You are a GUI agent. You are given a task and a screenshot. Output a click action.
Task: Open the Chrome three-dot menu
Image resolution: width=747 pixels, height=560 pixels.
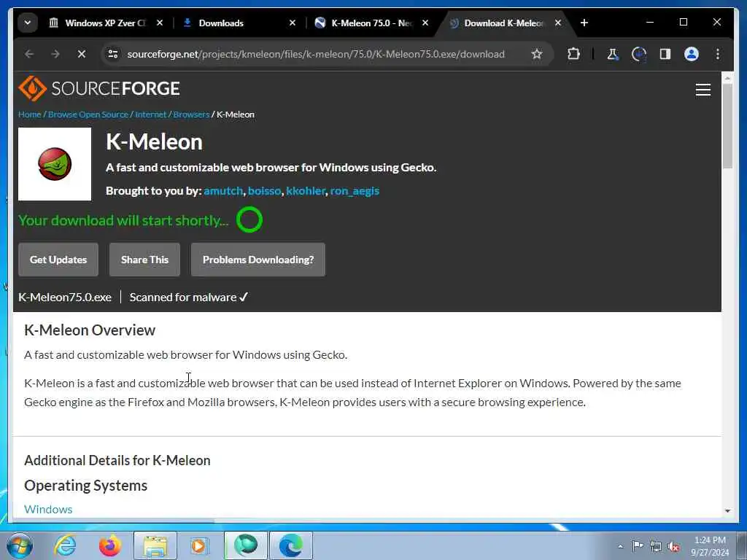click(718, 54)
